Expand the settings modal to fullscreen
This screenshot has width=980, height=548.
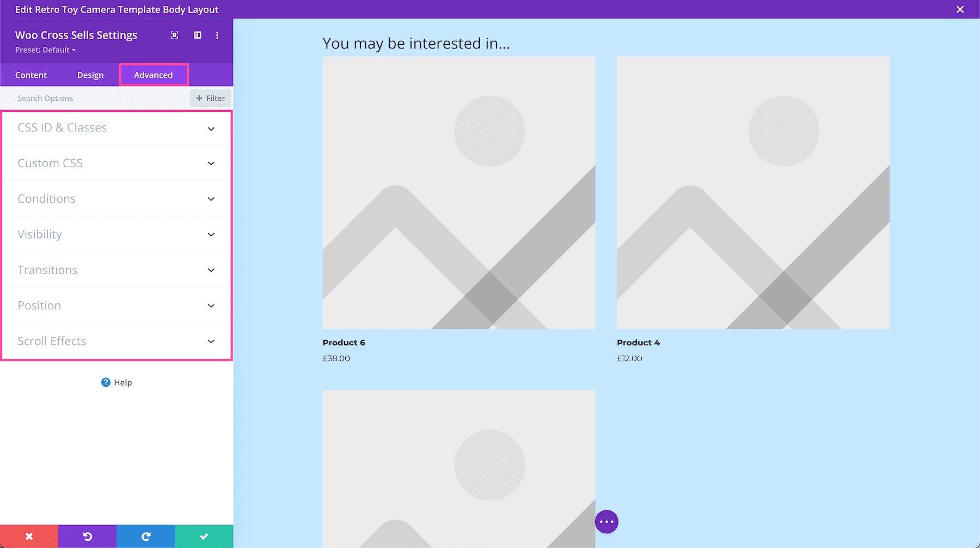pos(174,35)
